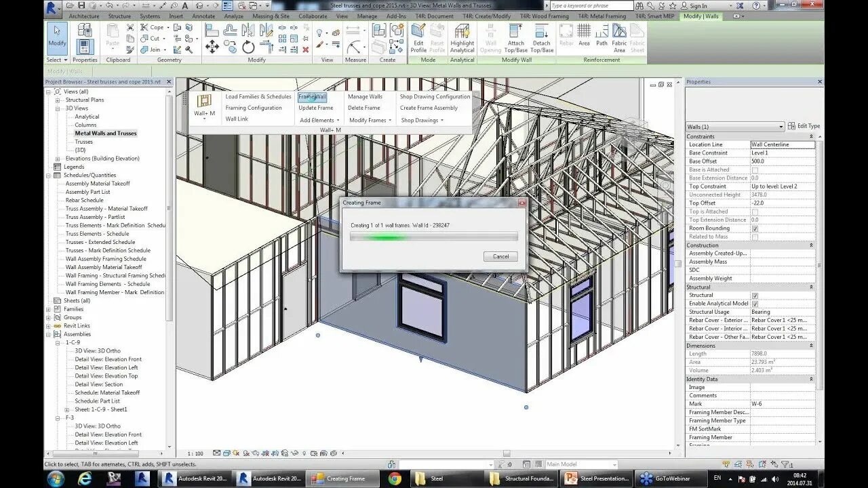Click the Edit Profile tool
This screenshot has width=868, height=488.
coord(418,39)
